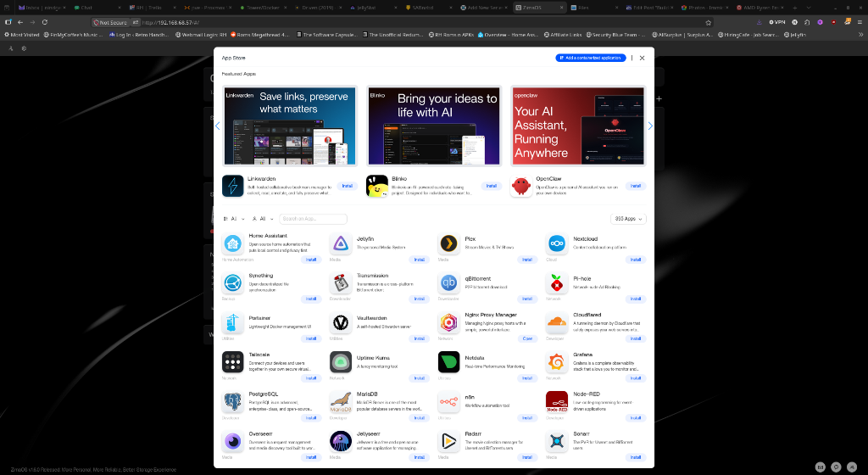Open the Jellyfin app icon

tap(341, 243)
